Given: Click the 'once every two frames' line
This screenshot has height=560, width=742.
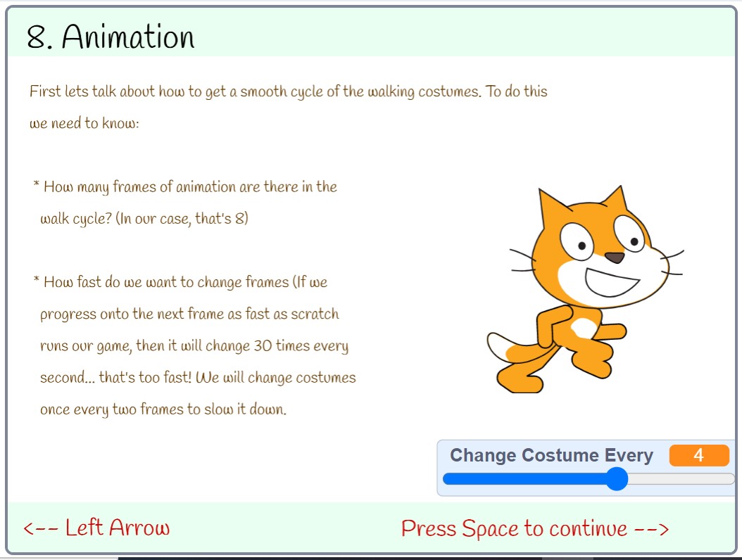Looking at the screenshot, I should pos(163,409).
